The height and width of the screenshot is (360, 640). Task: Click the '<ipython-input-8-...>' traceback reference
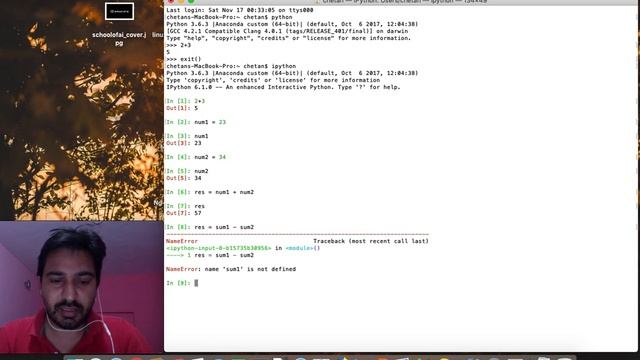pyautogui.click(x=219, y=248)
